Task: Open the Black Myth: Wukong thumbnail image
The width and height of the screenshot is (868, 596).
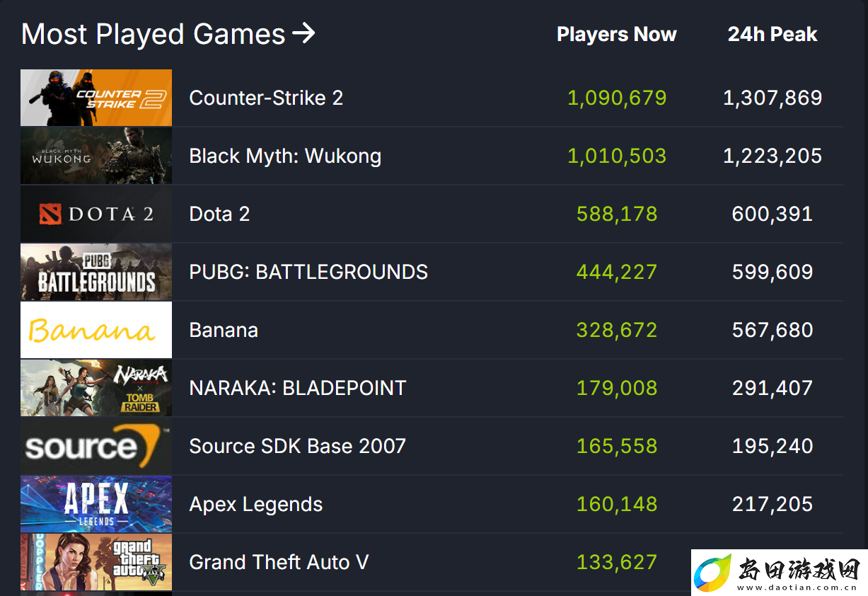Action: (x=96, y=156)
